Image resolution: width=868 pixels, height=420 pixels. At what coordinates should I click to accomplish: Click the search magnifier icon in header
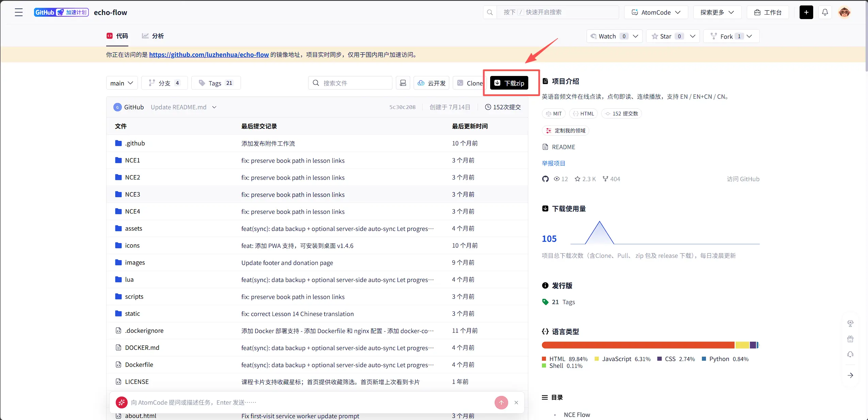(490, 12)
